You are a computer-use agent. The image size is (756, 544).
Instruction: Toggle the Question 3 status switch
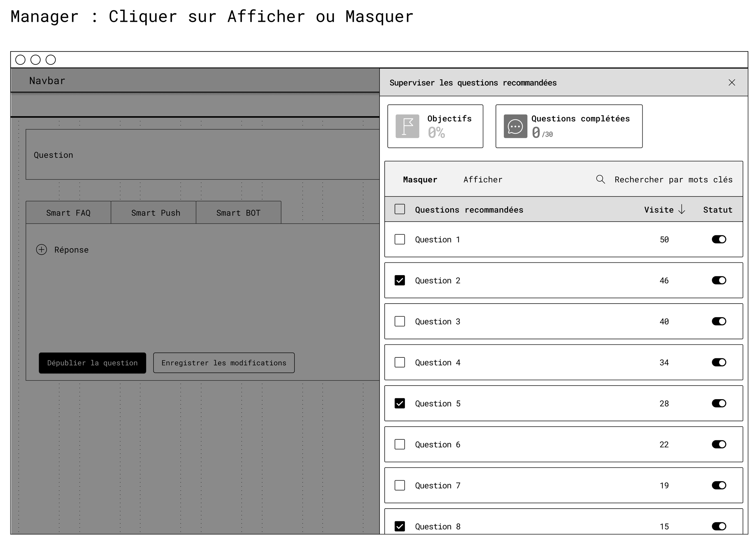719,321
